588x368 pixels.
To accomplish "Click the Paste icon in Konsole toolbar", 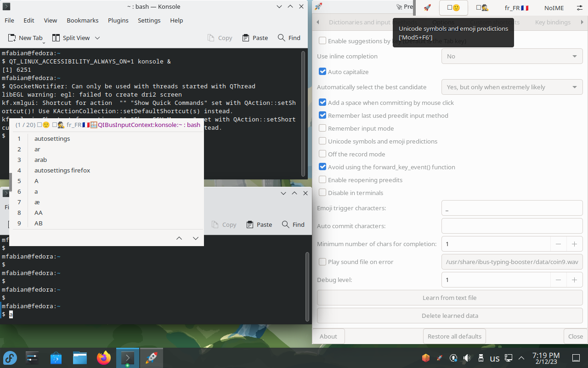I will (245, 38).
